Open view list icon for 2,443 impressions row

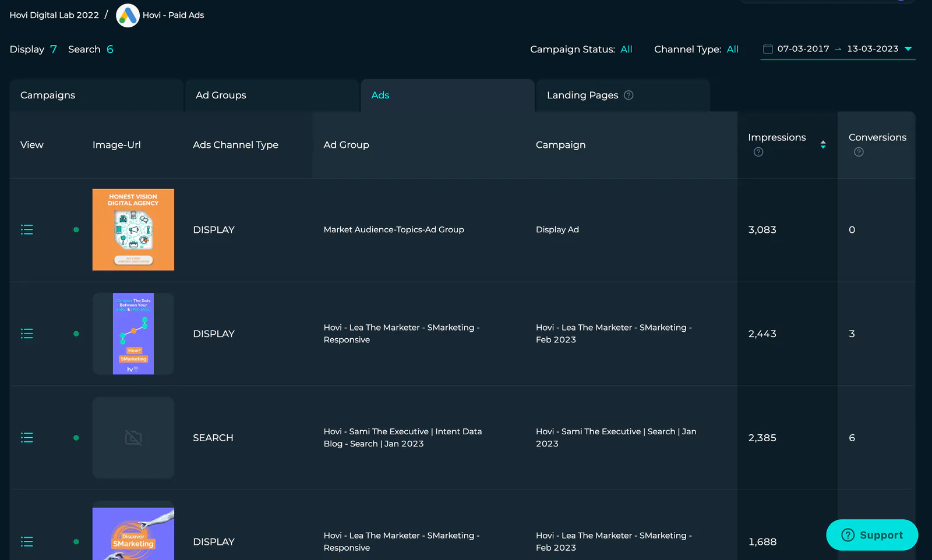(x=27, y=334)
